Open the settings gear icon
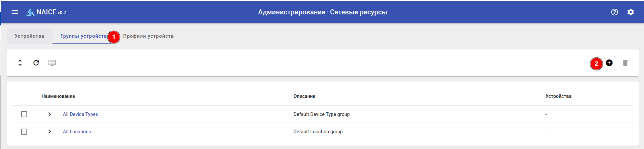 (631, 12)
